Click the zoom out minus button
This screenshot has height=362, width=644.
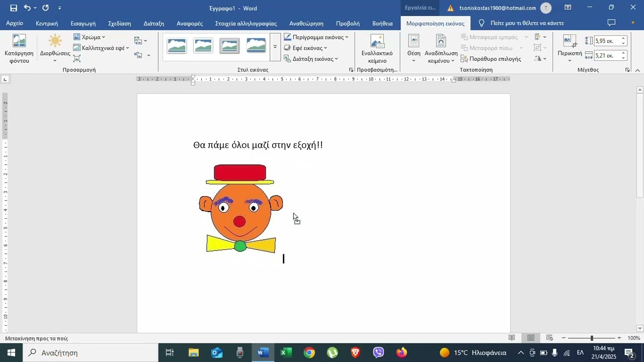tap(563, 338)
